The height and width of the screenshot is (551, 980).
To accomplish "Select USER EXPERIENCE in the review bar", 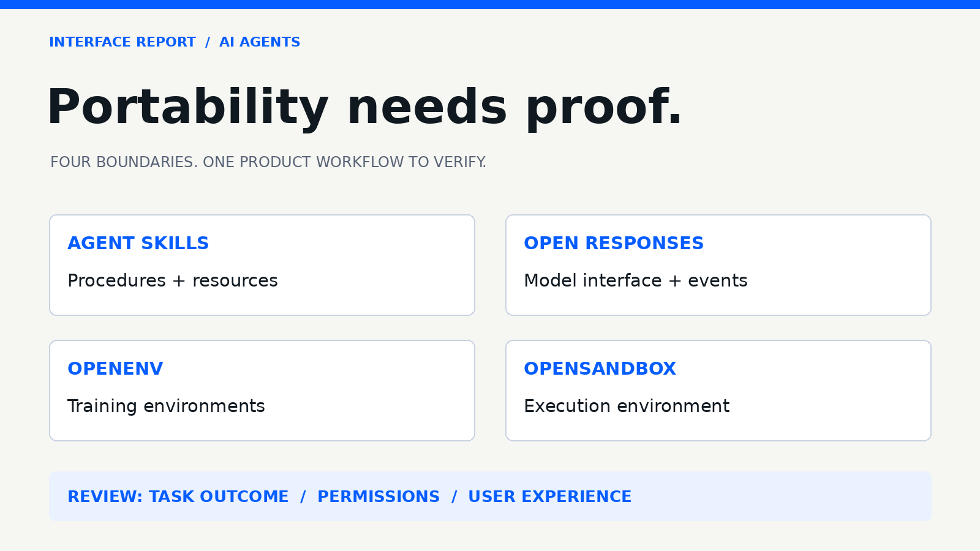I will point(550,497).
